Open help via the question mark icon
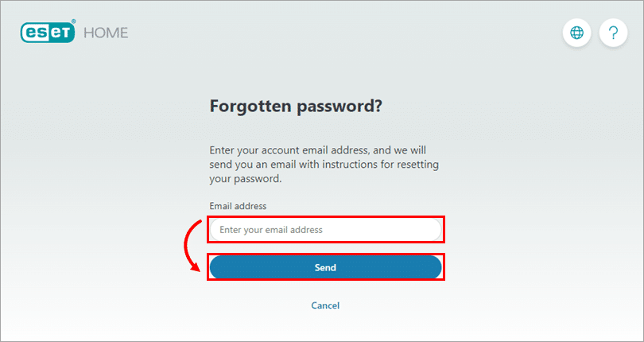This screenshot has width=644, height=342. 613,33
